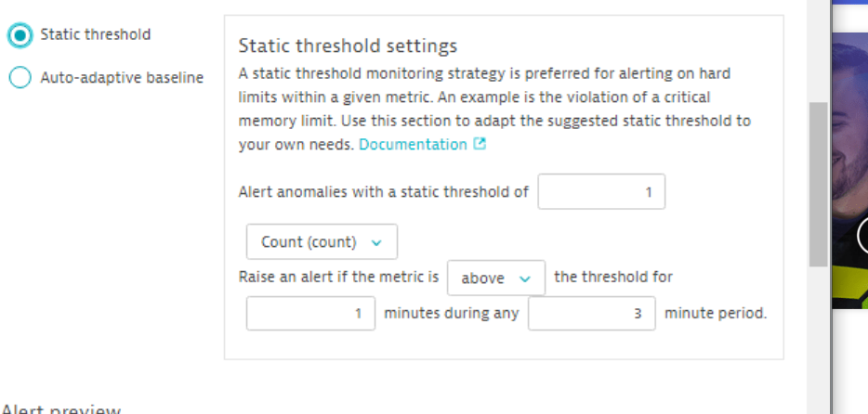Image resolution: width=868 pixels, height=414 pixels.
Task: Click the violating minutes input field
Action: (x=310, y=313)
